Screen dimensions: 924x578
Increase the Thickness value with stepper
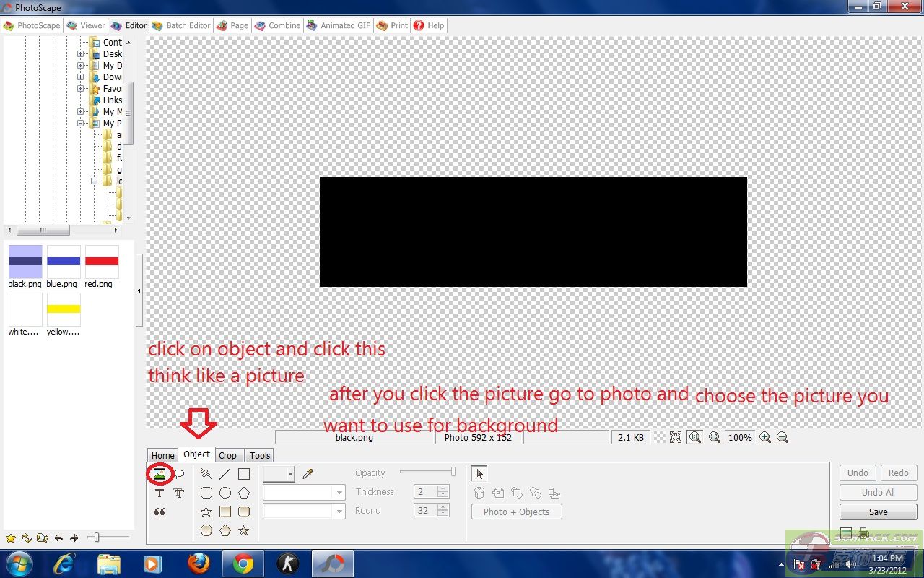[x=443, y=488]
